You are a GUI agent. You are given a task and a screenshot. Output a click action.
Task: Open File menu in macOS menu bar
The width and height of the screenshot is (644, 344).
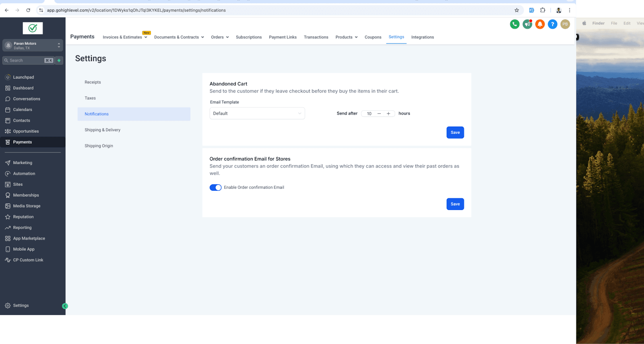614,23
